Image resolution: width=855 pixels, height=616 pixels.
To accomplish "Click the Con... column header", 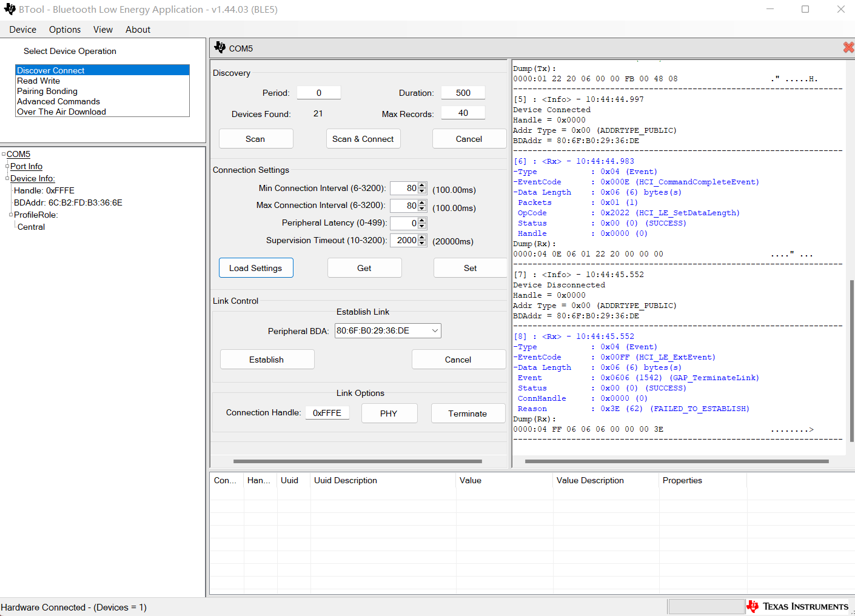I will (x=227, y=480).
